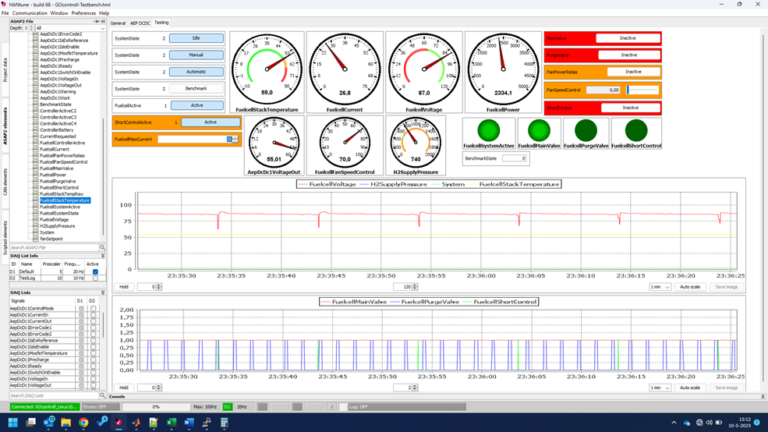Click Auto scale on the upper chart
Screen dimensions: 768x432
pos(690,287)
